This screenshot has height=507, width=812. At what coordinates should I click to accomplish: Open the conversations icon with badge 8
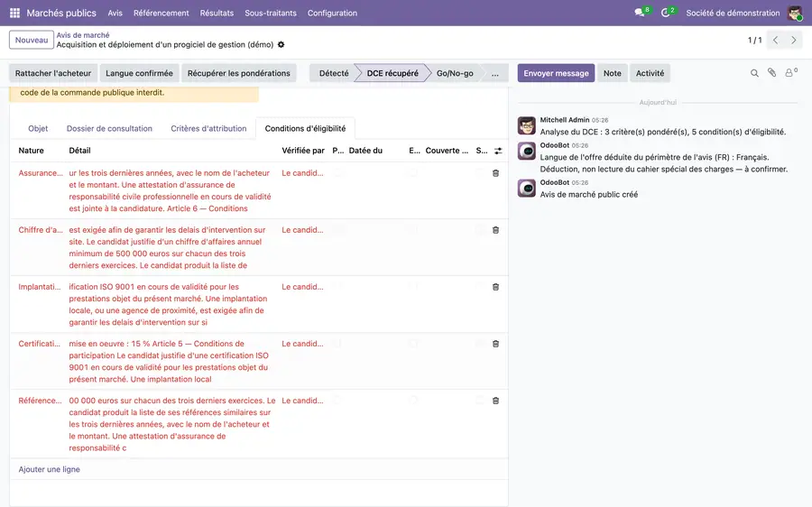(x=640, y=13)
